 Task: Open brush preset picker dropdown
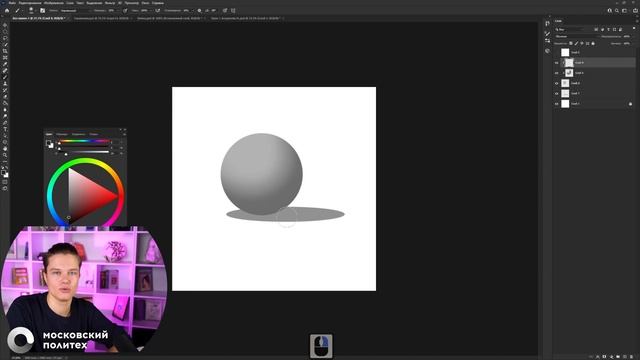pyautogui.click(x=31, y=11)
